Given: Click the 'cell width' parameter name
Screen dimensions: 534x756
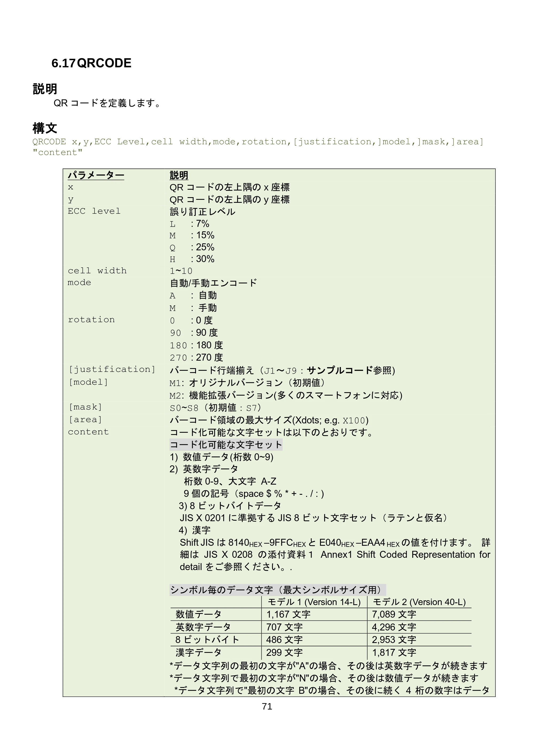Looking at the screenshot, I should [97, 271].
